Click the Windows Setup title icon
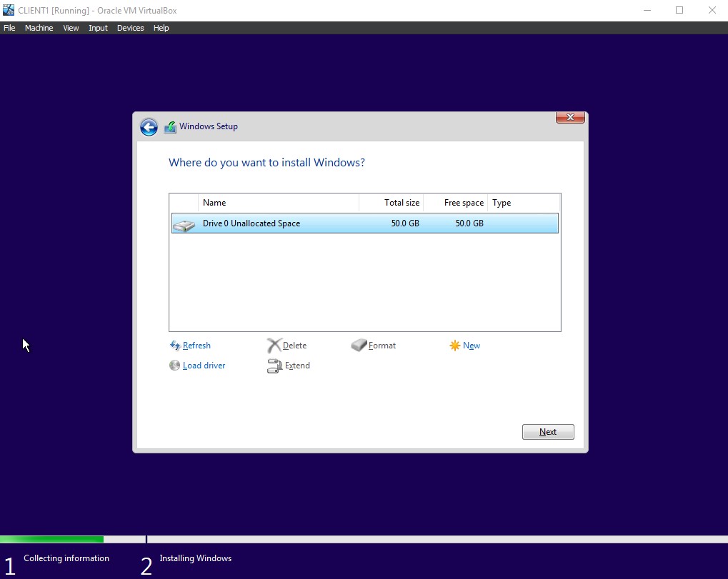This screenshot has height=579, width=728. (x=170, y=126)
